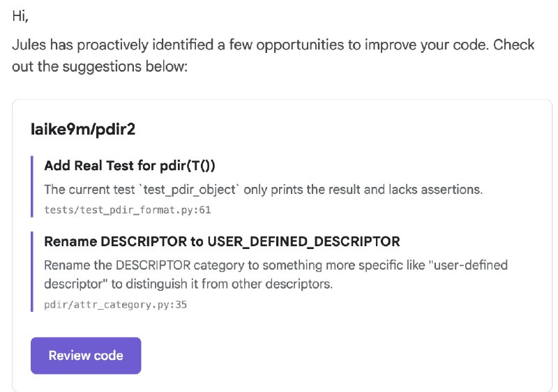Click the purple bar beside the first suggestion
The width and height of the screenshot is (558, 392).
pyautogui.click(x=32, y=186)
